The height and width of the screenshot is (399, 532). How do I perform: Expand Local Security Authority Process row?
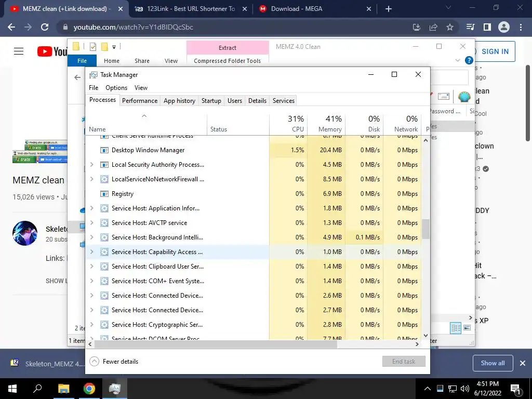91,165
